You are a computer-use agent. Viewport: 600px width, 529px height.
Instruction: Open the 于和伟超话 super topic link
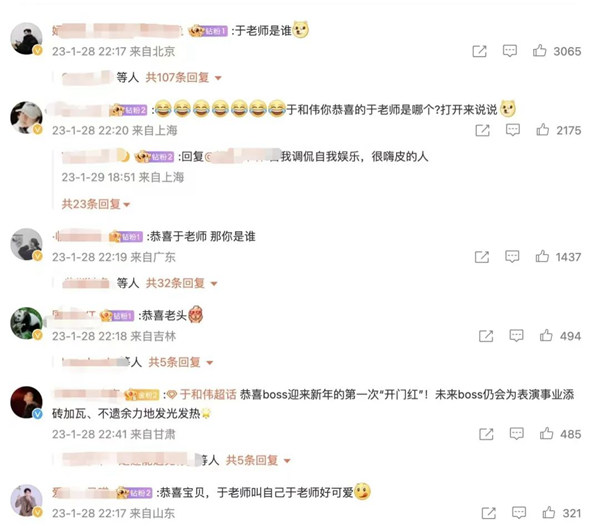click(x=203, y=394)
